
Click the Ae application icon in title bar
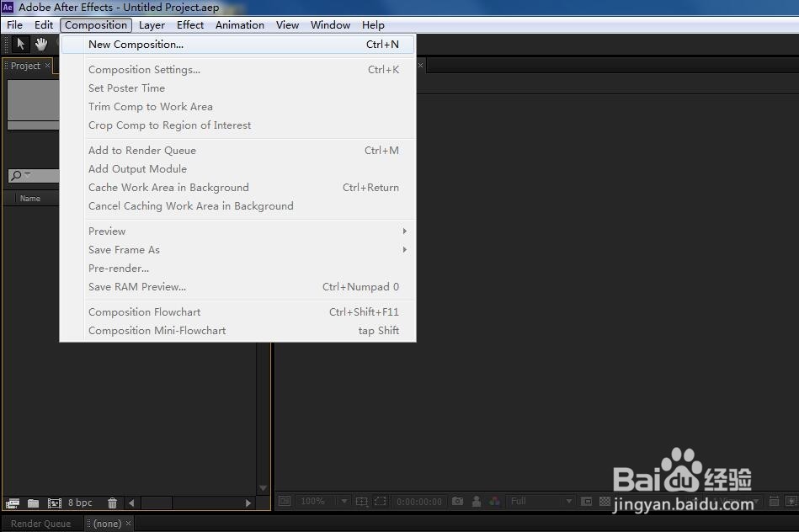click(x=8, y=7)
